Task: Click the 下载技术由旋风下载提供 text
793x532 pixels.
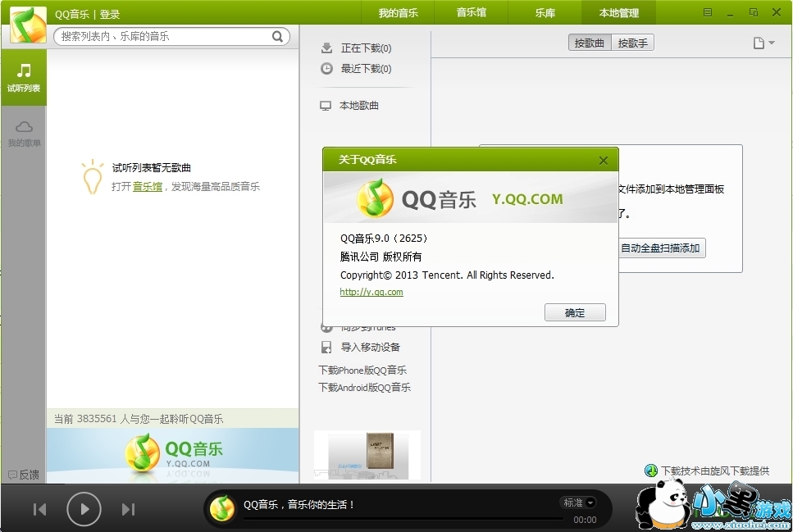Action: 715,471
